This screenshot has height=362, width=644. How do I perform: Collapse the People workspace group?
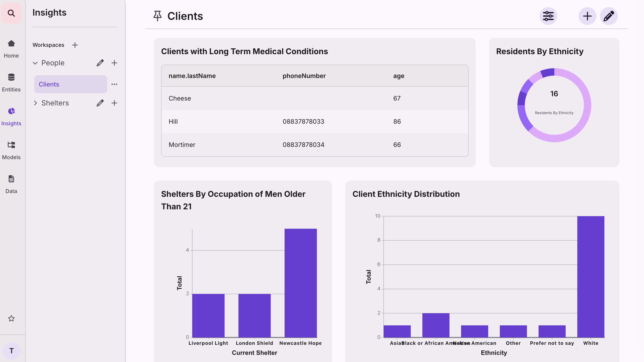pos(36,63)
